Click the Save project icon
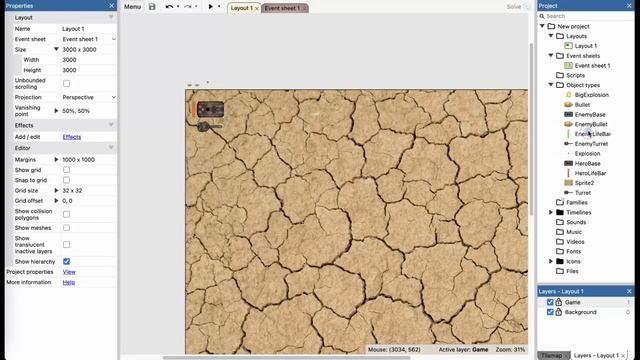 [x=152, y=7]
